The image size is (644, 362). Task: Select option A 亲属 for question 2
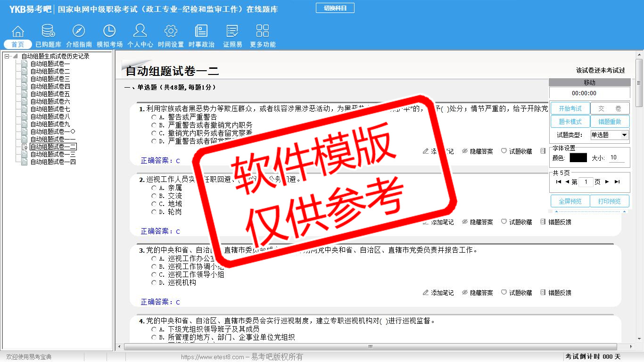point(154,188)
